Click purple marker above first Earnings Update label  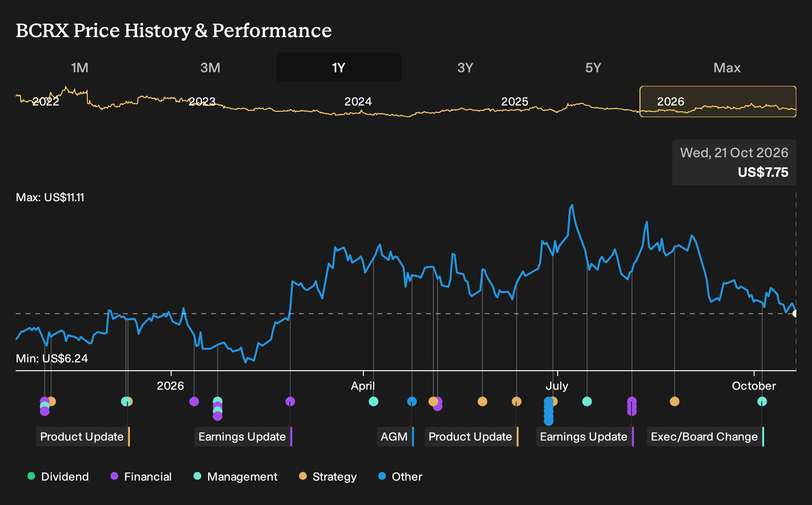[x=290, y=401]
